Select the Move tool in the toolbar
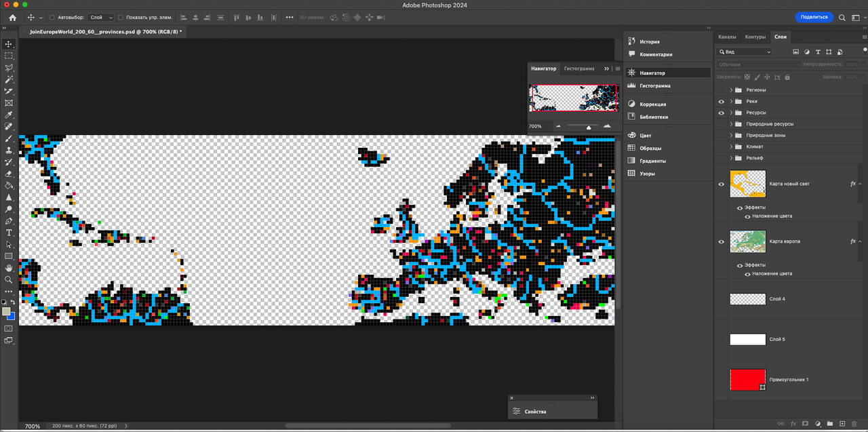Screen dimensions: 868x432 (x=9, y=44)
